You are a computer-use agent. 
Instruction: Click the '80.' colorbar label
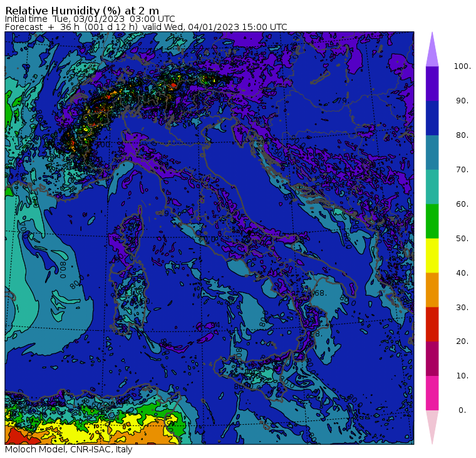462,135
